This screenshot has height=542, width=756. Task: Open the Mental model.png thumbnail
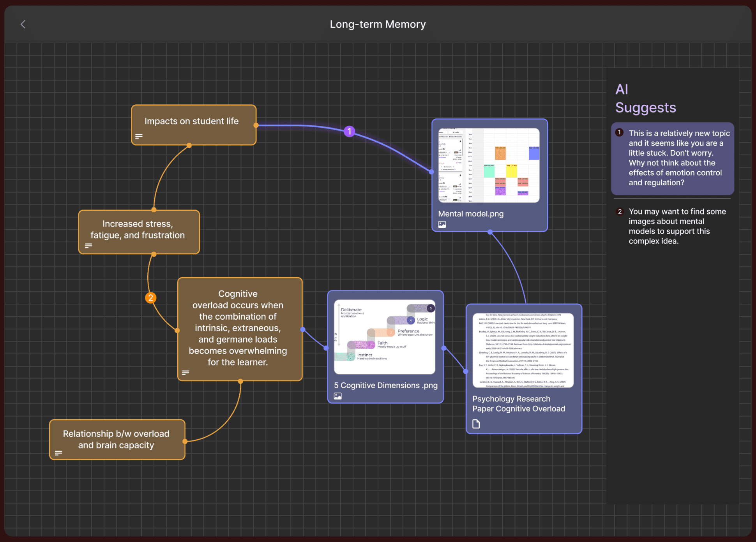[489, 165]
